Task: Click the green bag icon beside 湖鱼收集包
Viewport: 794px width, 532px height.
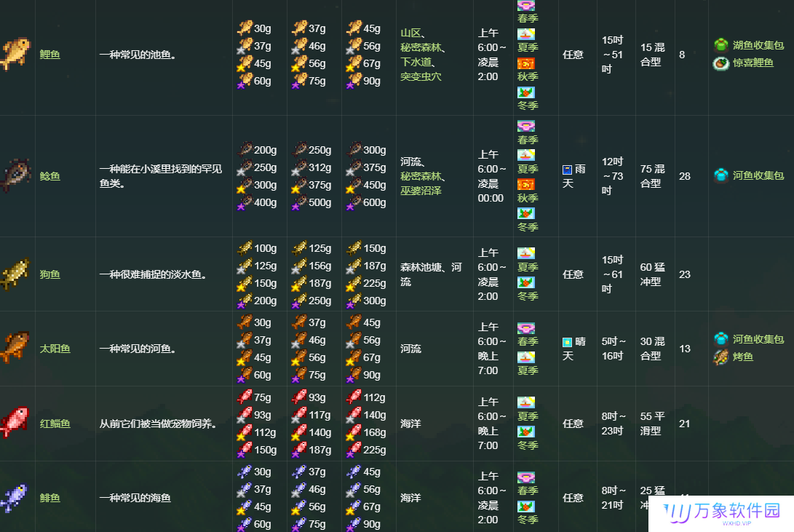Action: (721, 45)
